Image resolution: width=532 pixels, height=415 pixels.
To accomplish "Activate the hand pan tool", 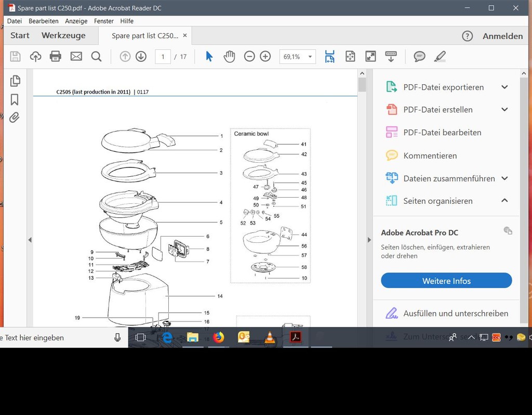I will tap(229, 56).
